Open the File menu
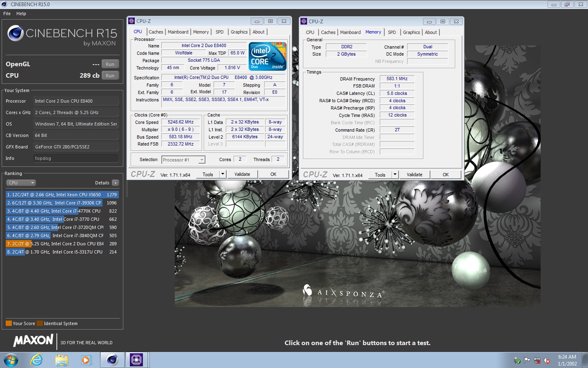This screenshot has height=368, width=588. coord(7,13)
